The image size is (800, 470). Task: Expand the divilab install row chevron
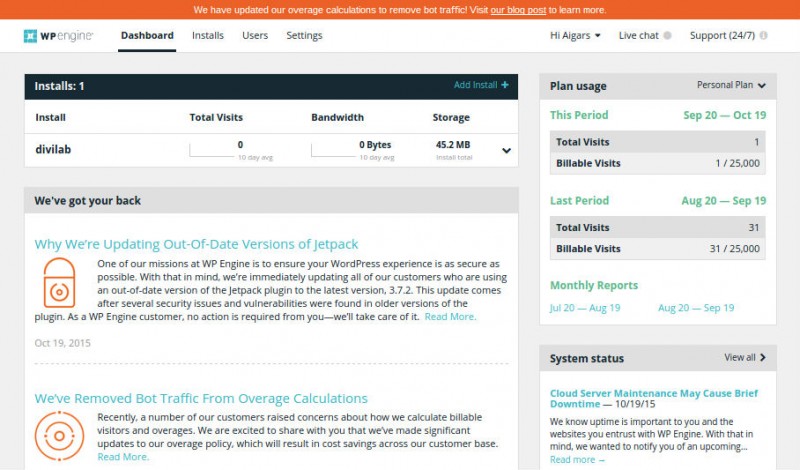pos(506,151)
